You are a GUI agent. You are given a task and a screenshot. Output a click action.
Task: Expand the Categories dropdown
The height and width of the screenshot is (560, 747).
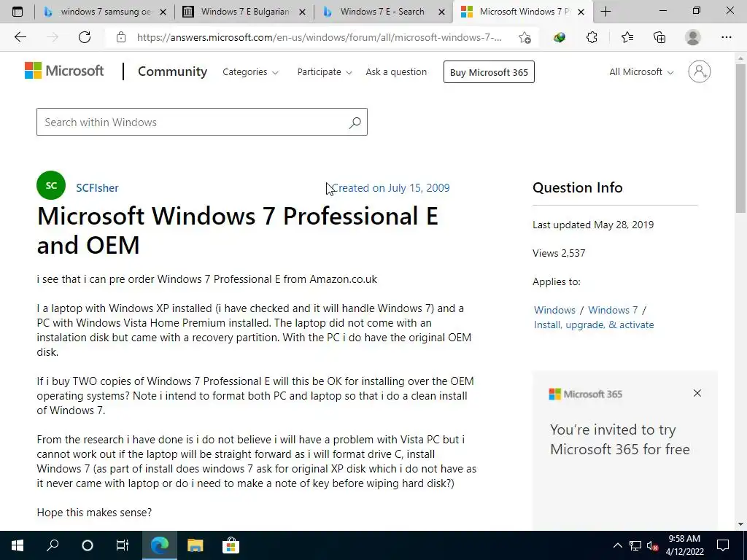[251, 72]
